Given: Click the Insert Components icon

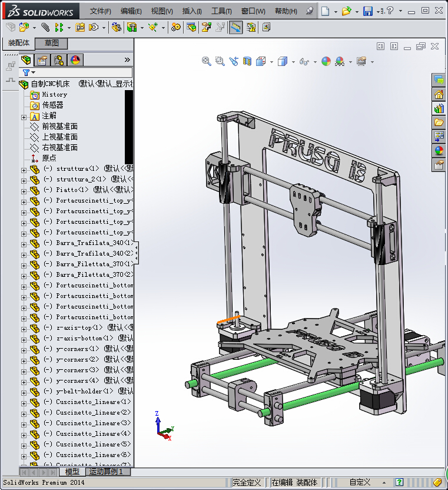Looking at the screenshot, I should click(x=24, y=28).
